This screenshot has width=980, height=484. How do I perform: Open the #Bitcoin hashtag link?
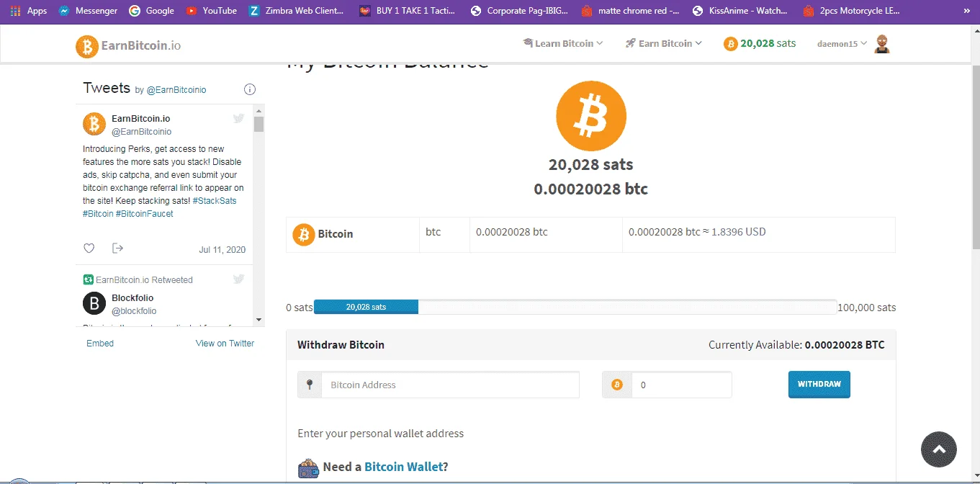(98, 214)
